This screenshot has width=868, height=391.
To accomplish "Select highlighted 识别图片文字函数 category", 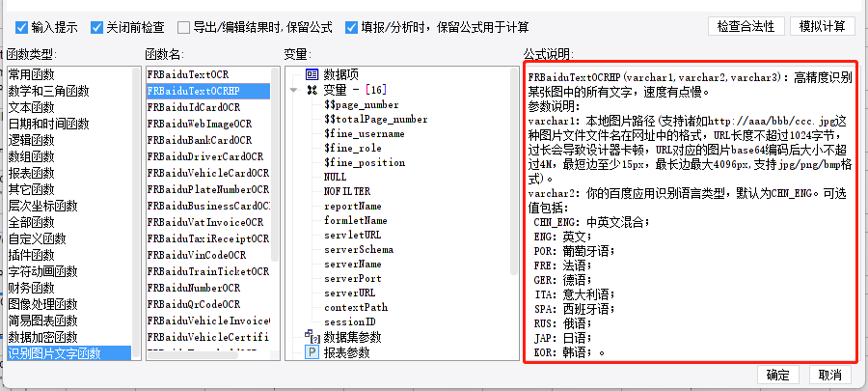I will [x=69, y=353].
